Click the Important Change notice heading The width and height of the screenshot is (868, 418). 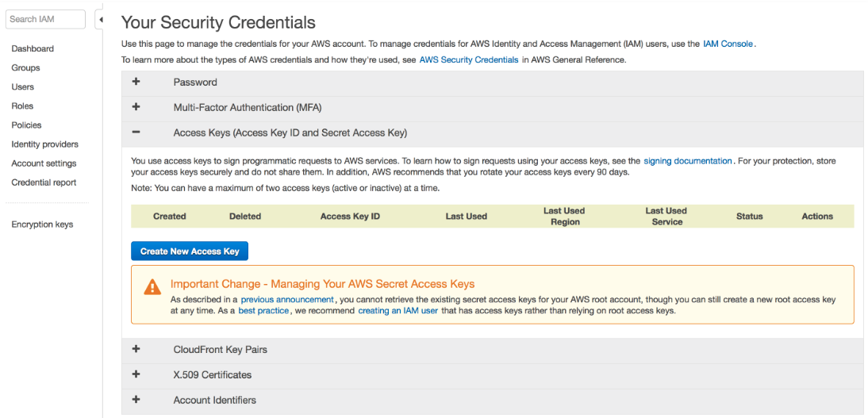(323, 284)
